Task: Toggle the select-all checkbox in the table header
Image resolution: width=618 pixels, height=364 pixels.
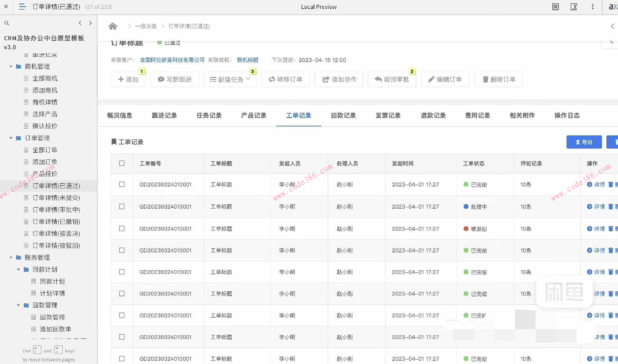Action: (x=122, y=163)
